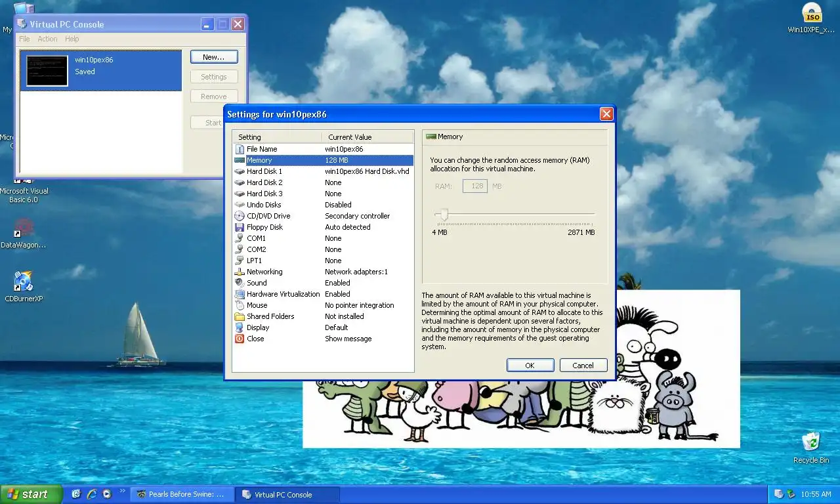Close the Settings for win10pex86 dialog
The width and height of the screenshot is (840, 504).
[x=606, y=114]
